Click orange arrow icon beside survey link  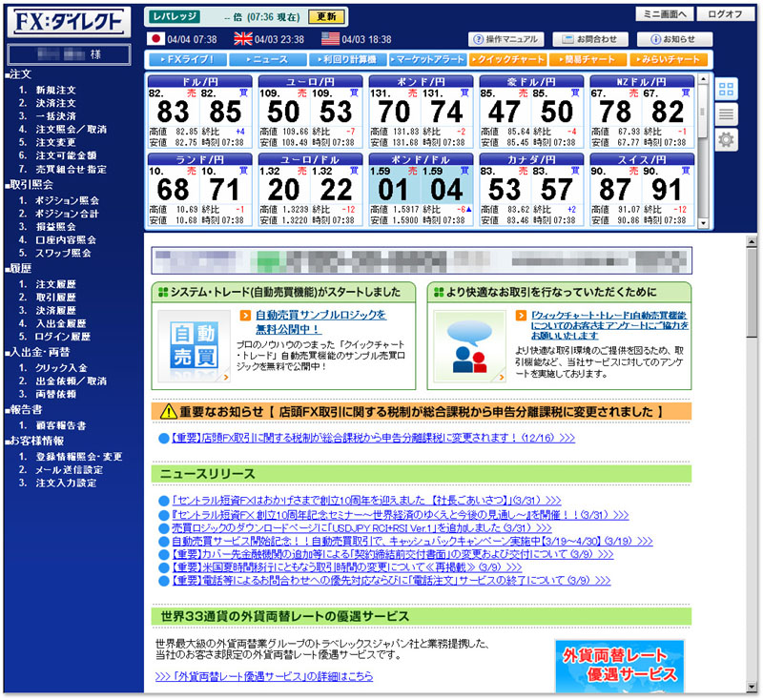521,316
